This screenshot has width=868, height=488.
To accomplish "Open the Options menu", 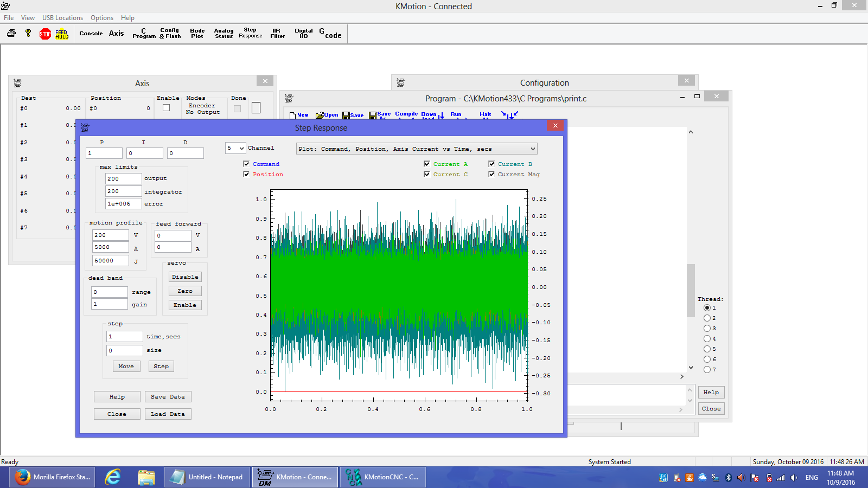I will 102,18.
